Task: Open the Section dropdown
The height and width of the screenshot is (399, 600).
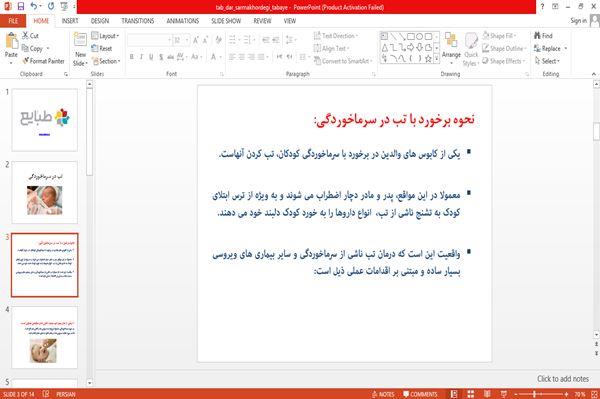Action: point(106,61)
